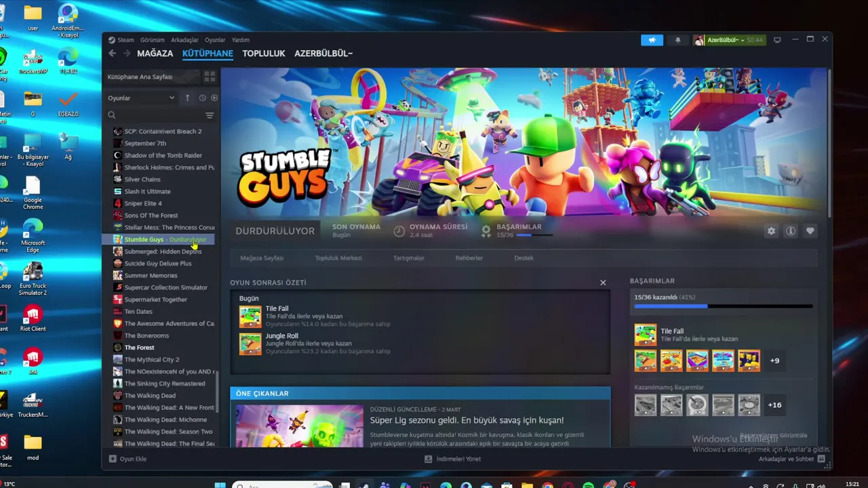Open EGEA2.0 desktop shortcut
This screenshot has width=868, height=488.
coord(68,104)
